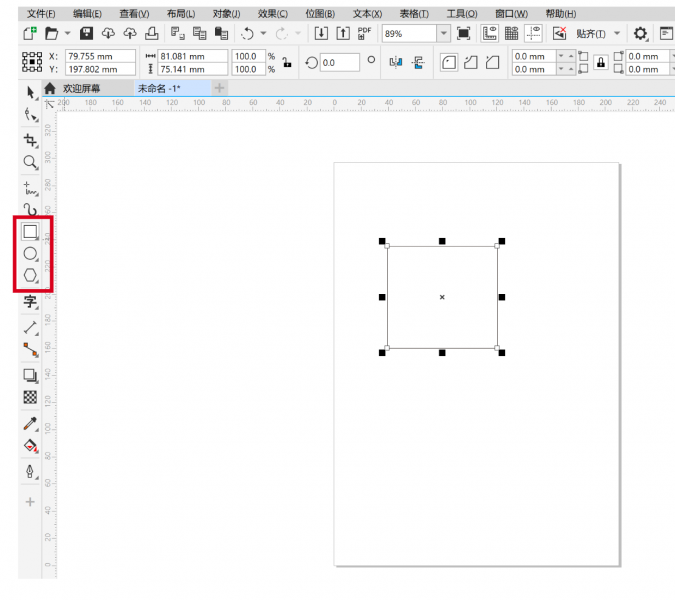
Task: Switch to the 欢迎屏幕 tab
Action: [x=81, y=88]
